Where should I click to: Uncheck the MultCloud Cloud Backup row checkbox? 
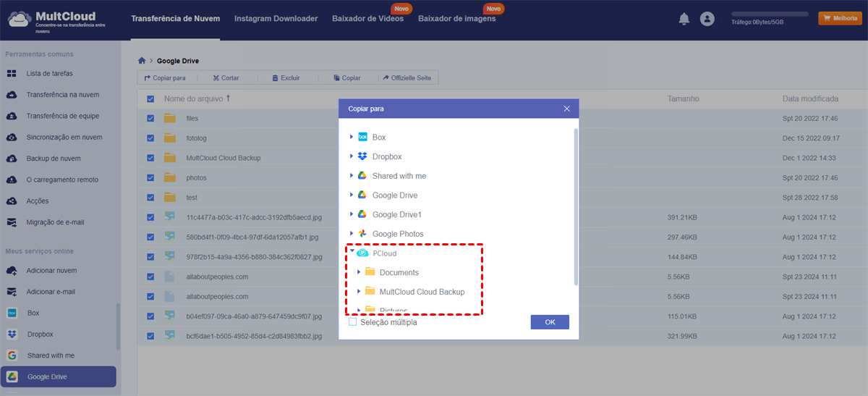[150, 158]
